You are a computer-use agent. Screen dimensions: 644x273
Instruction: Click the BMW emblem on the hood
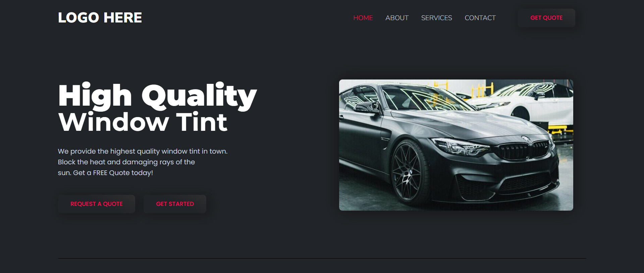pos(526,139)
